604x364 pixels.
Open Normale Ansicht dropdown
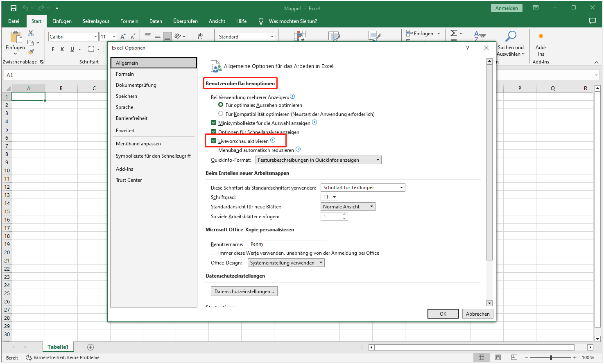point(348,207)
